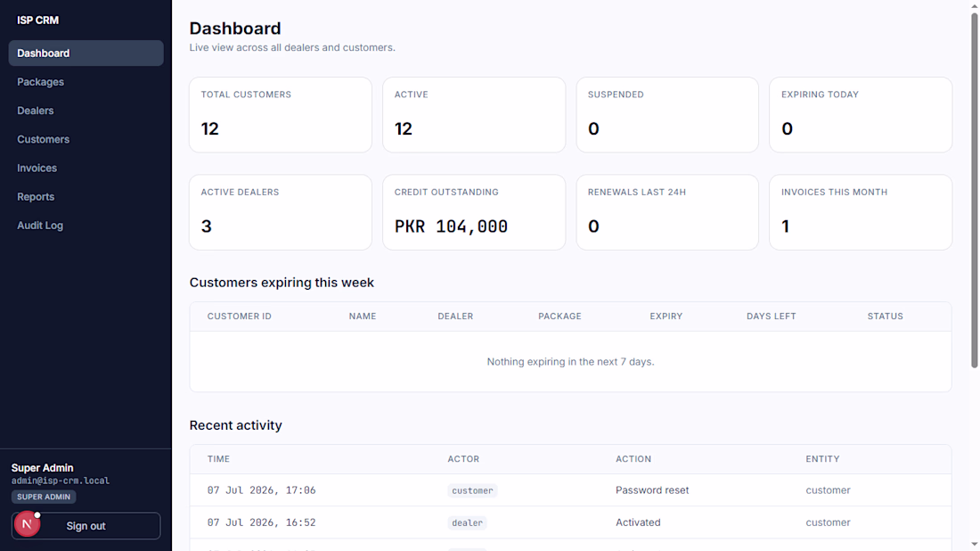Click the ACTION column header

(x=633, y=459)
